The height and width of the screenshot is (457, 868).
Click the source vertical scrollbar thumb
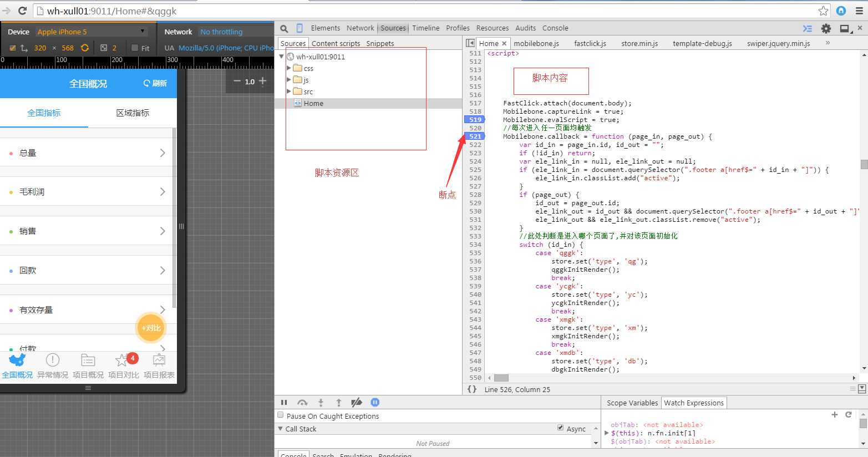tap(864, 164)
